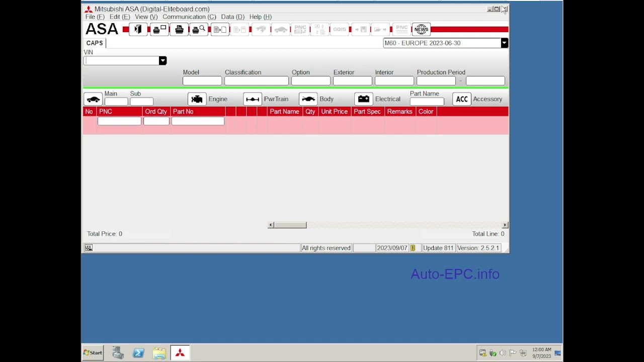644x362 pixels.
Task: Open the Data menu
Action: tap(233, 17)
